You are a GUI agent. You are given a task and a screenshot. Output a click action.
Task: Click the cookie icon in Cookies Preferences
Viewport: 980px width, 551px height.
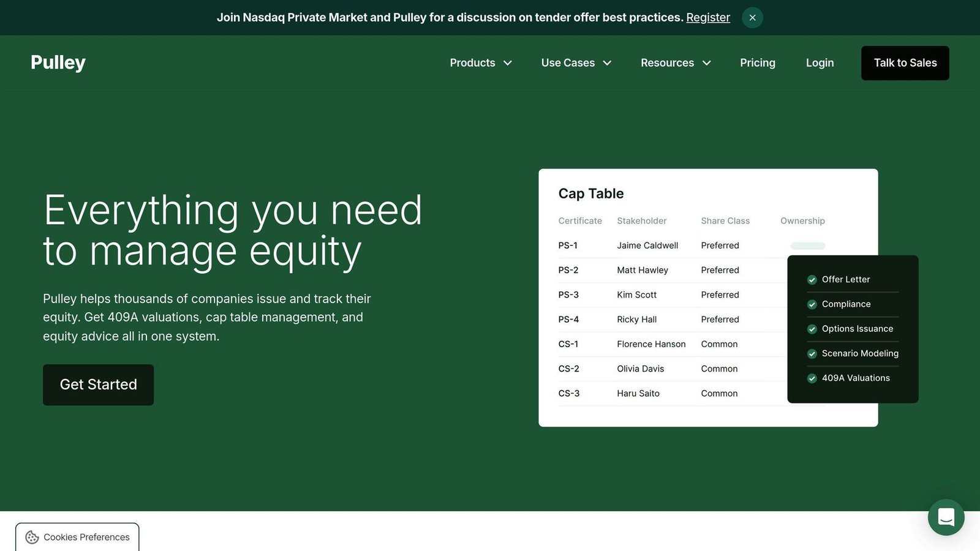[x=32, y=537]
